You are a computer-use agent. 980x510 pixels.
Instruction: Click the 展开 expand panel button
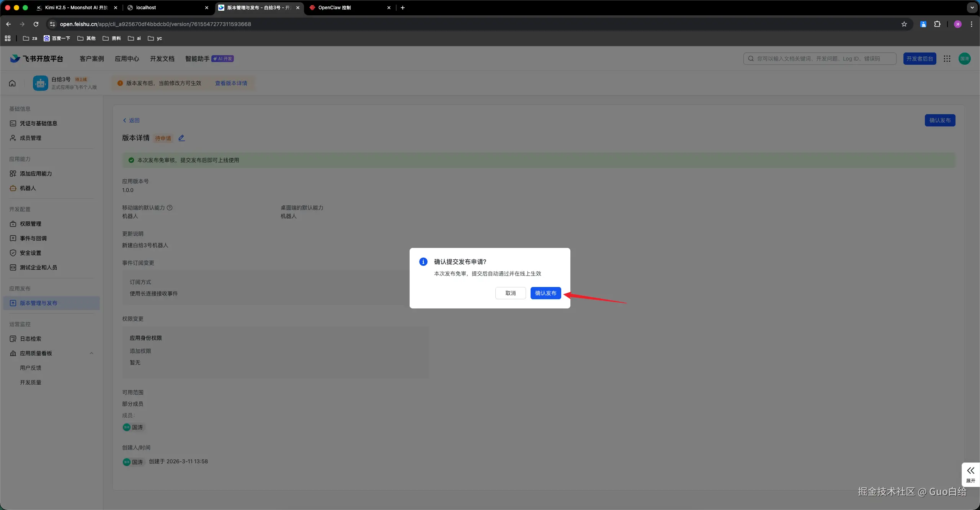click(x=970, y=474)
